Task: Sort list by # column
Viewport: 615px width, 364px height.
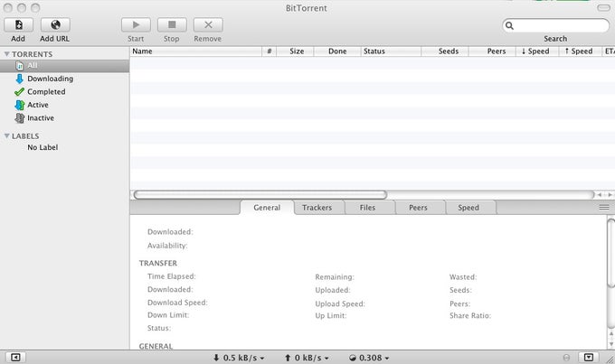Action: point(270,51)
